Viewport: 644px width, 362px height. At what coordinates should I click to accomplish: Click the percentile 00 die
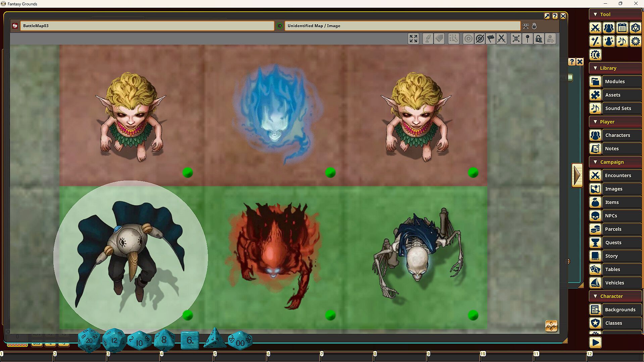click(240, 341)
